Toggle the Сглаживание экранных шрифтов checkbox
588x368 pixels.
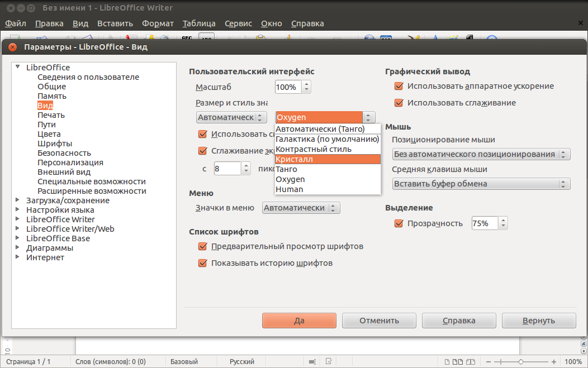pos(202,151)
